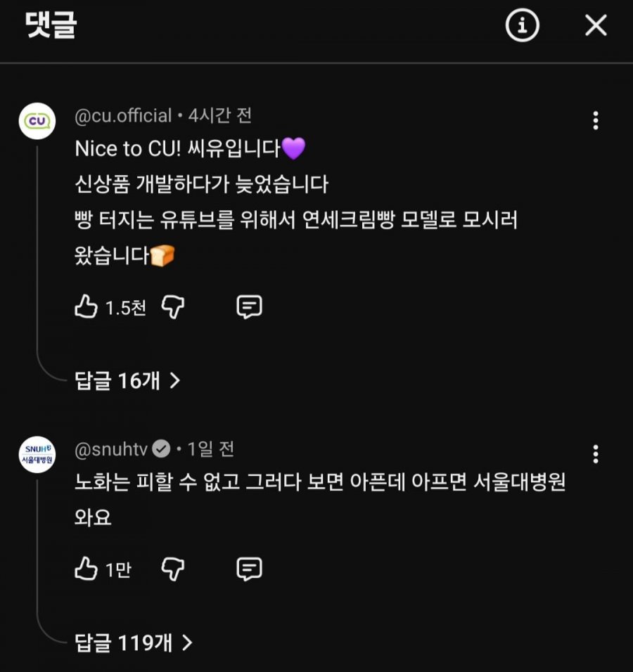Open the @snuhtv channel link
Screen dimensions: 633x672
pyautogui.click(x=111, y=448)
